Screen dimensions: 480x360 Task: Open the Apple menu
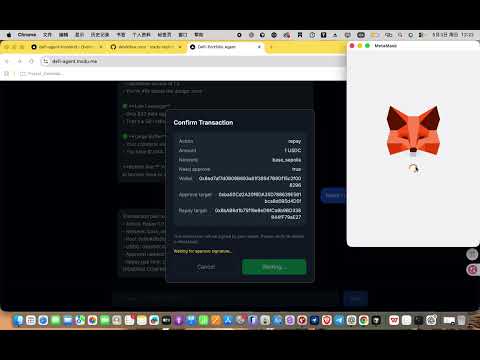pyautogui.click(x=9, y=35)
